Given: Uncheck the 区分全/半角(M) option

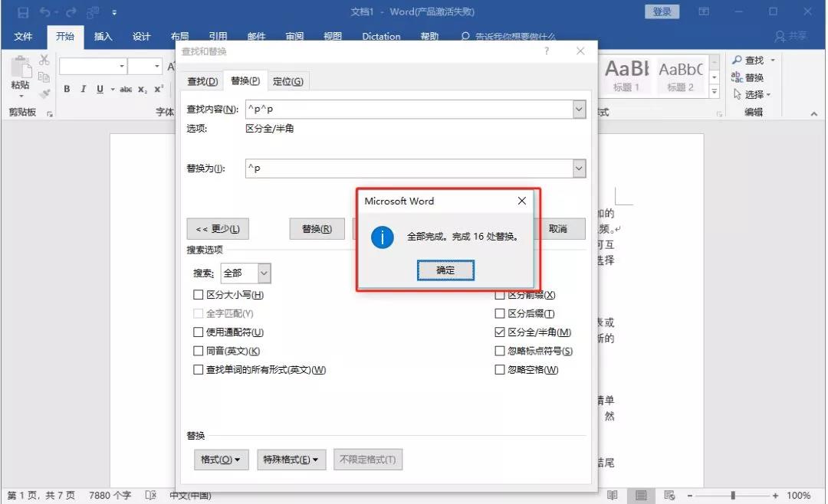Looking at the screenshot, I should tap(500, 332).
